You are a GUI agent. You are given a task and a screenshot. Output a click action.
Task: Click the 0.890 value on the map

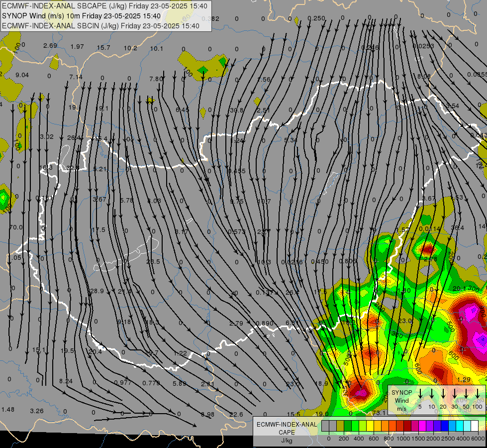click(265, 324)
